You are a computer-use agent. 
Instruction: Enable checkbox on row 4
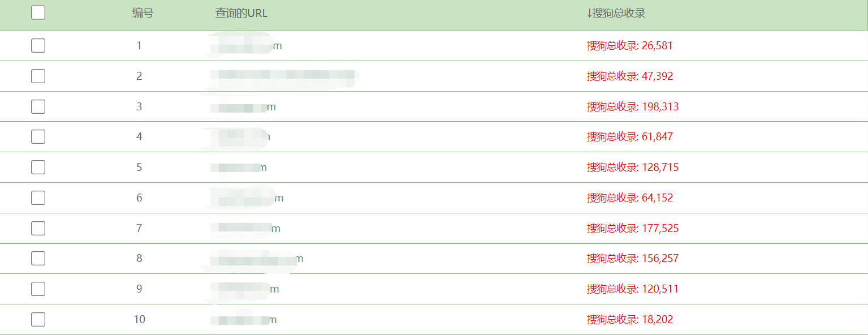coord(38,136)
